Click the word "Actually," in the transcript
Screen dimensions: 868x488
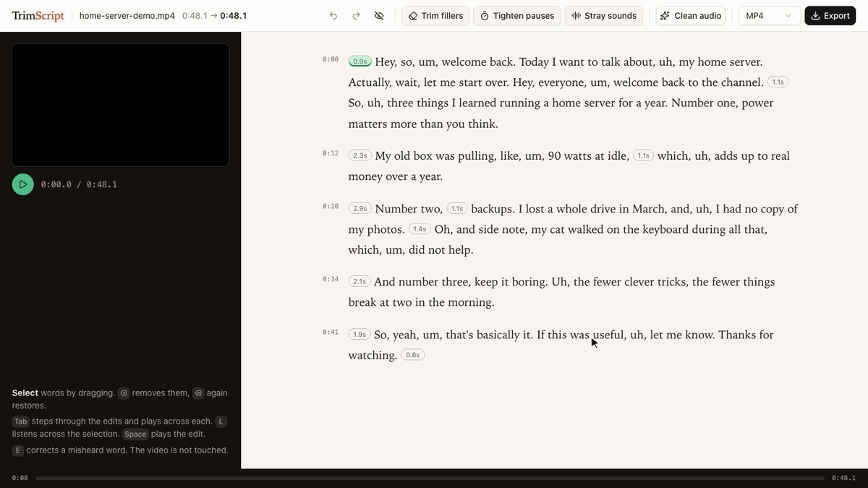point(370,82)
